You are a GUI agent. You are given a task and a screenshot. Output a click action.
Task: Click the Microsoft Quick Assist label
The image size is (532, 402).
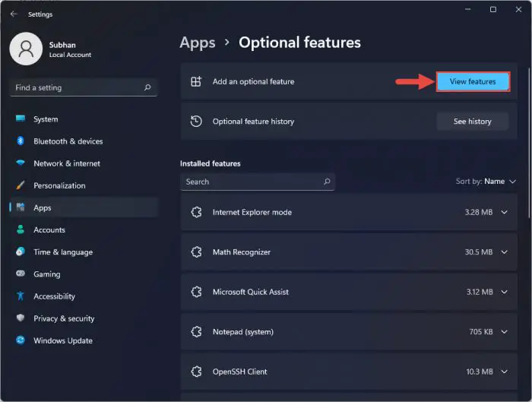coord(251,292)
